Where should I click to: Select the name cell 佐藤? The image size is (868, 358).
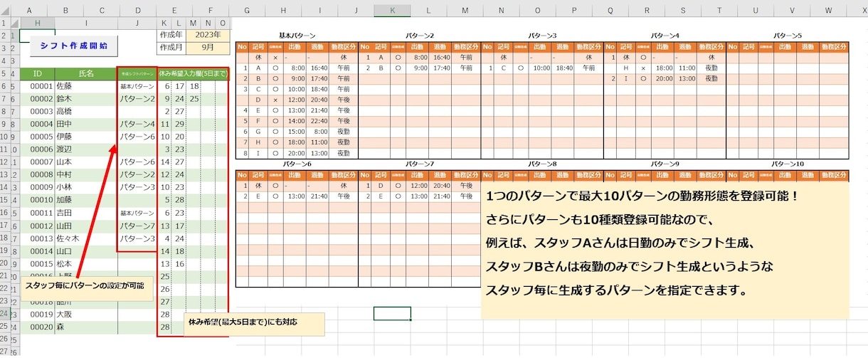click(86, 86)
